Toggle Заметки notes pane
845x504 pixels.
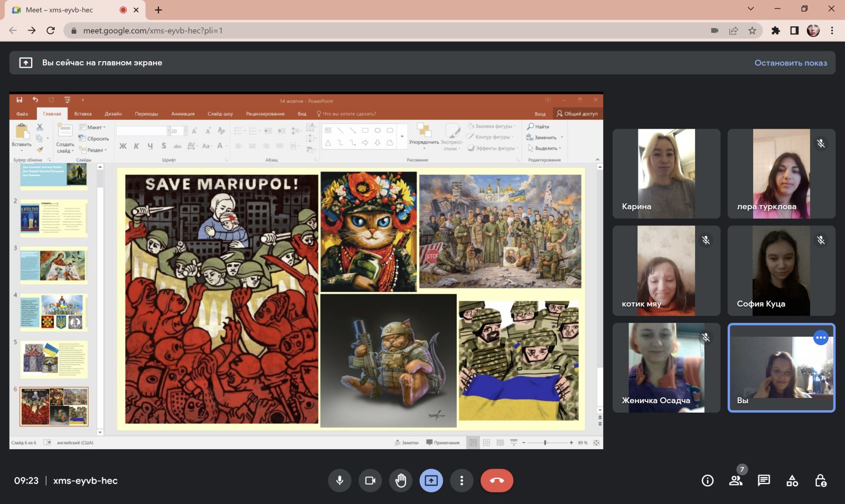point(407,443)
